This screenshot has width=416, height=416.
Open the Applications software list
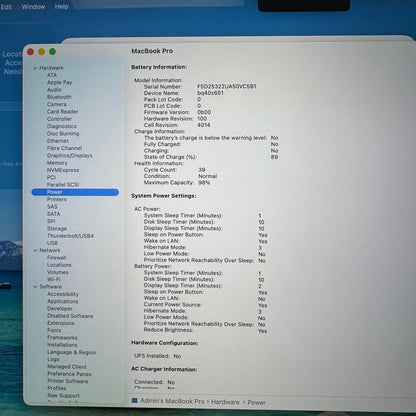pyautogui.click(x=63, y=301)
